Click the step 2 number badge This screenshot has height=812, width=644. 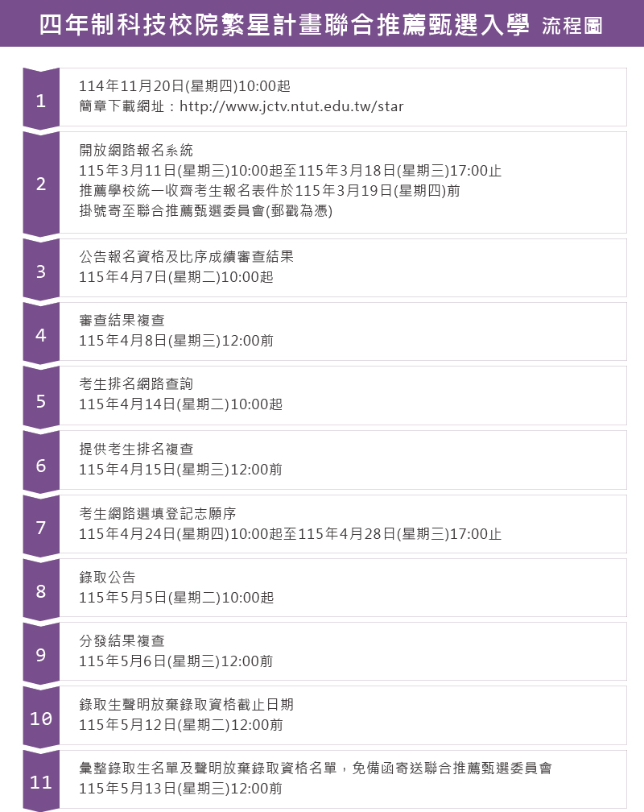pos(41,184)
